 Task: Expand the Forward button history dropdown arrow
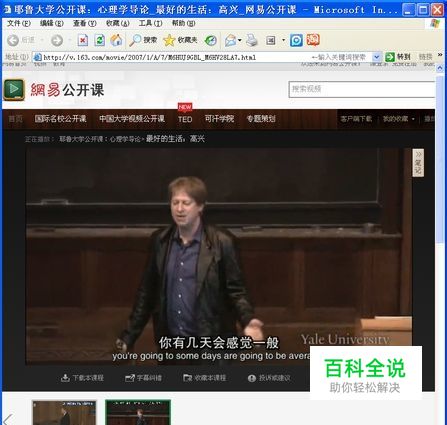[x=70, y=40]
